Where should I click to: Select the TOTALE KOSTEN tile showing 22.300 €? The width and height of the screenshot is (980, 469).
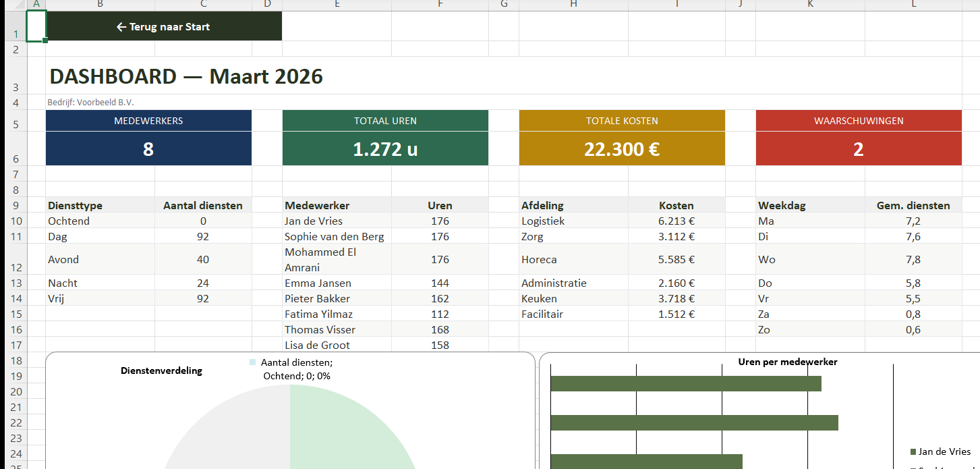(x=621, y=147)
